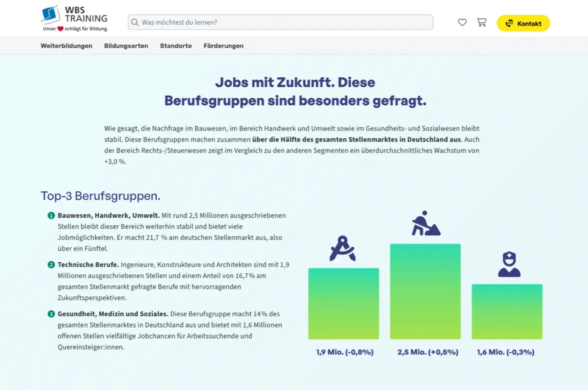Click the number 1 list badge

click(x=51, y=216)
